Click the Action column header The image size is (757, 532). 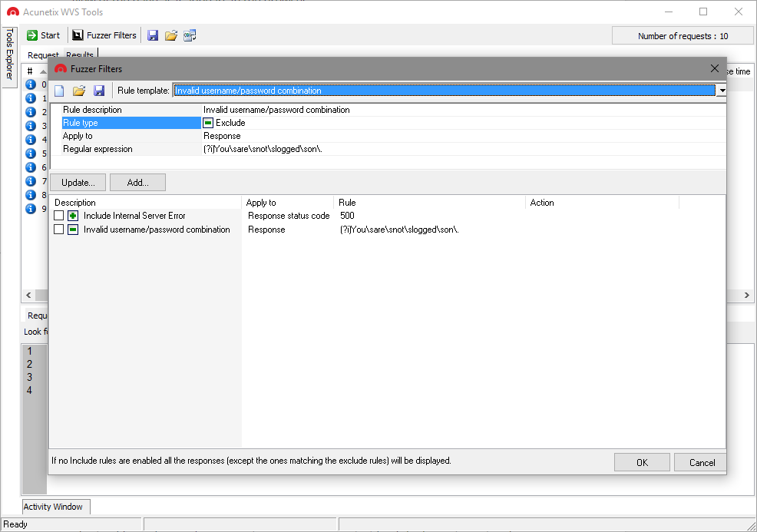602,203
